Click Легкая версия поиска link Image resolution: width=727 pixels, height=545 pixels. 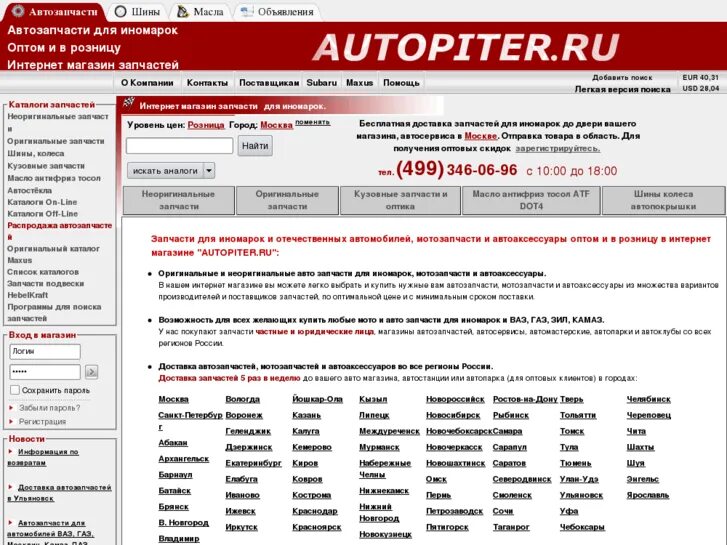[x=623, y=89]
